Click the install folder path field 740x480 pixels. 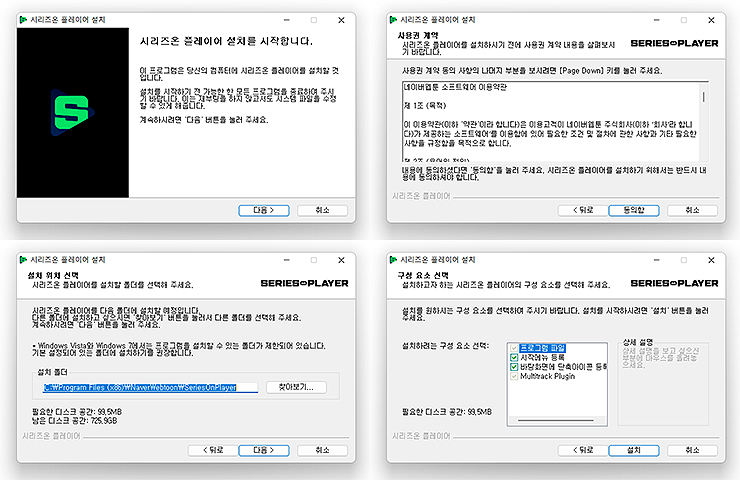point(150,387)
